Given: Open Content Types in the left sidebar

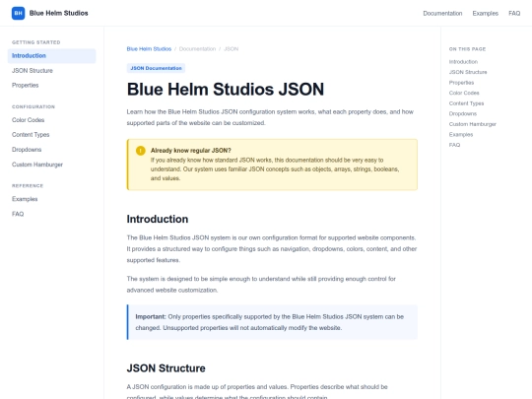Looking at the screenshot, I should pyautogui.click(x=52, y=135).
